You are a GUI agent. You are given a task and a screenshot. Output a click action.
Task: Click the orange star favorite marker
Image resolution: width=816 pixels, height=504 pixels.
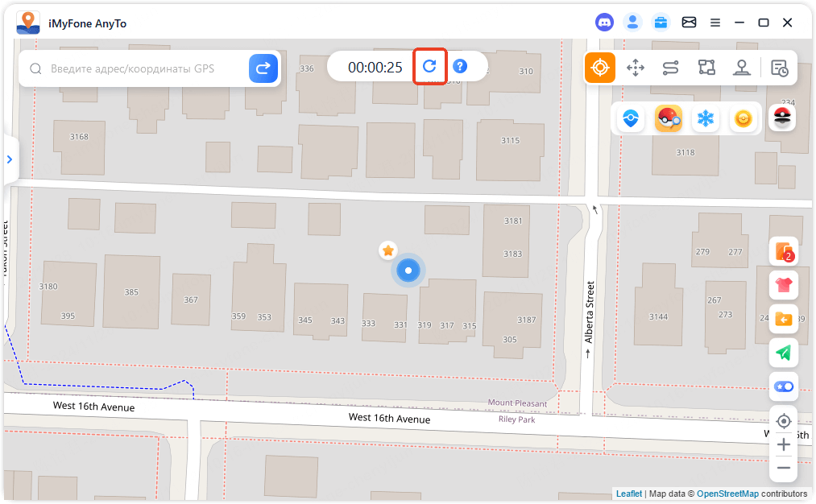tap(387, 250)
